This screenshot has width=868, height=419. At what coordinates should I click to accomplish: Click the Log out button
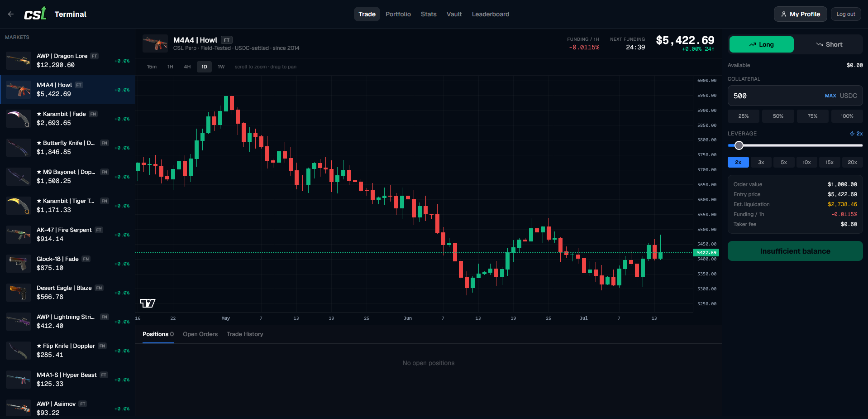(846, 14)
